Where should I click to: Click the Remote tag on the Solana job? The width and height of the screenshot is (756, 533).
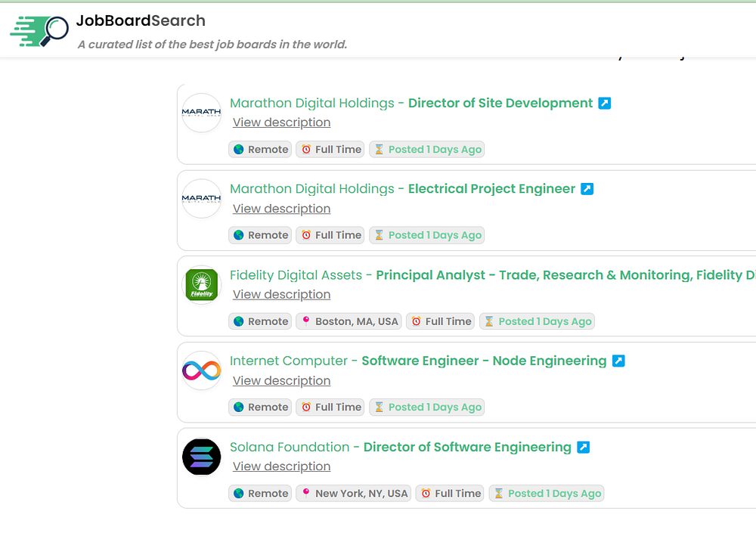coord(261,494)
